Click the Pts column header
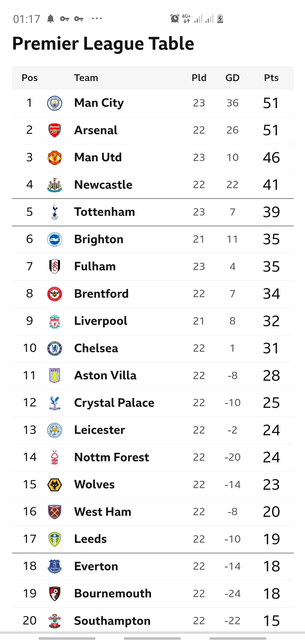The height and width of the screenshot is (644, 305). click(x=271, y=78)
